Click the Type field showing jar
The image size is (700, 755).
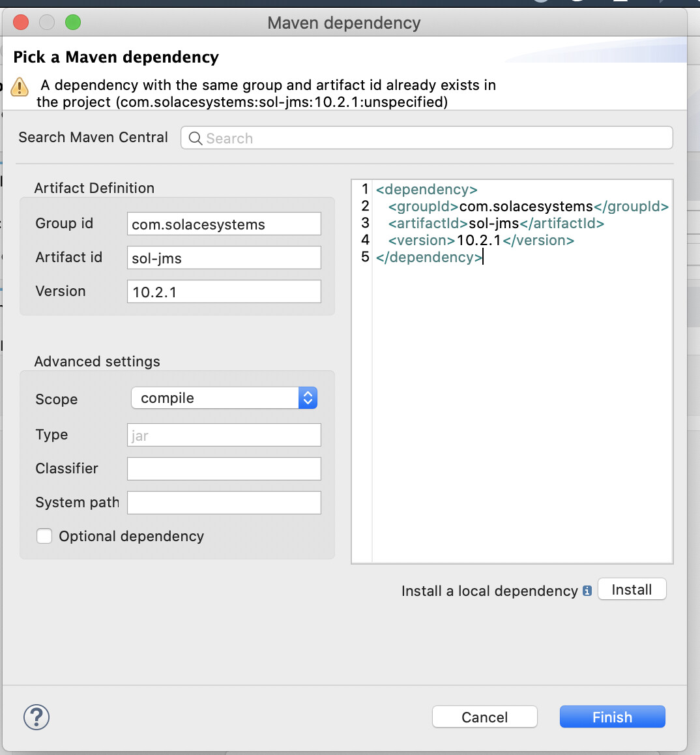[x=224, y=435]
